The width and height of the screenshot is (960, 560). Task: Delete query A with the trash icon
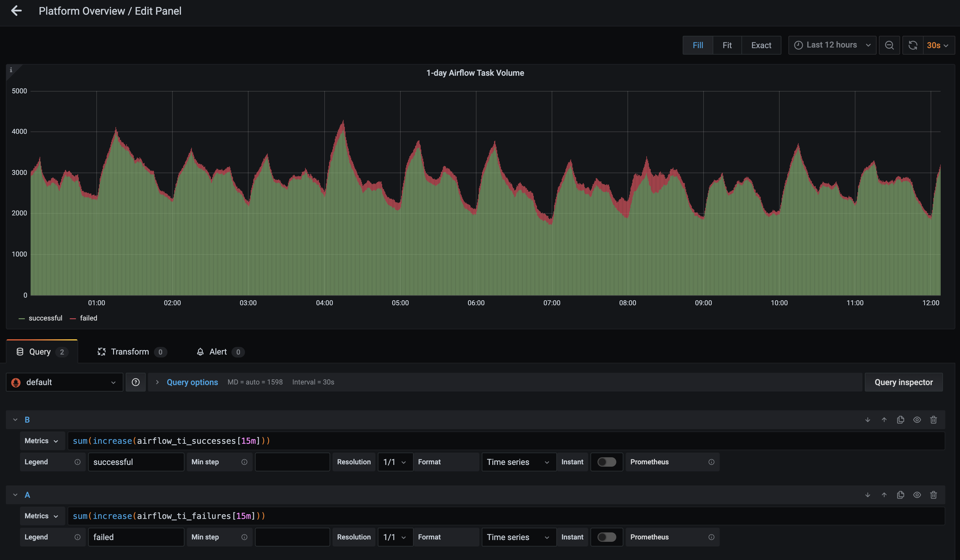(x=933, y=495)
